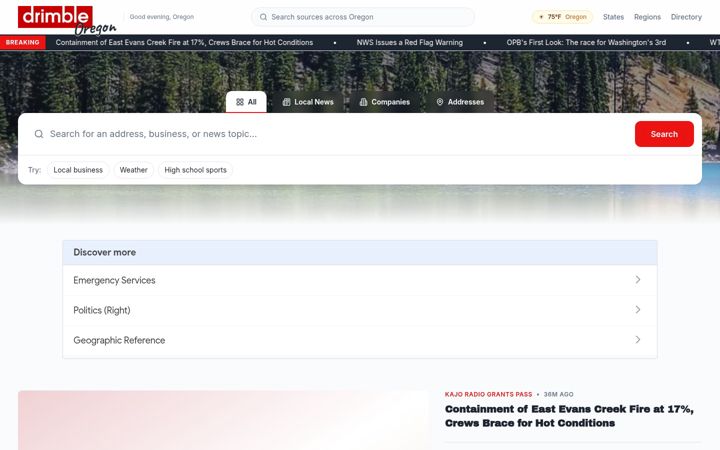Click the drimble Oregon logo

(x=67, y=21)
